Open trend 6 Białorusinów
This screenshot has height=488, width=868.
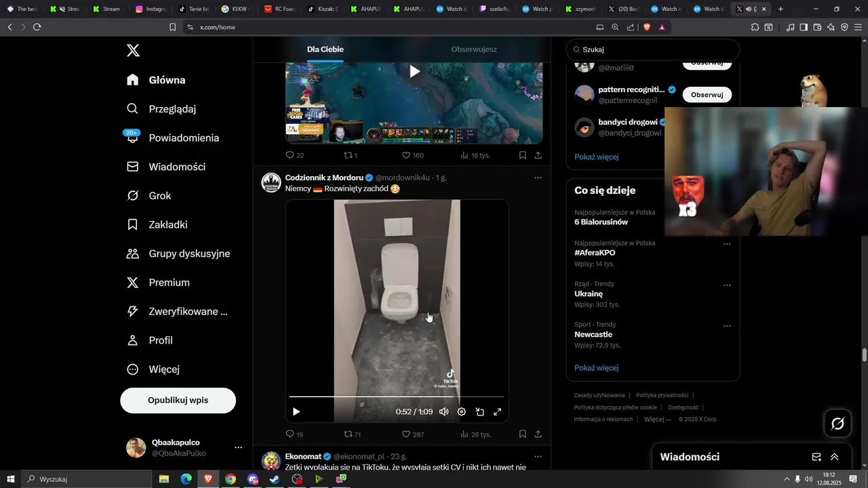601,222
